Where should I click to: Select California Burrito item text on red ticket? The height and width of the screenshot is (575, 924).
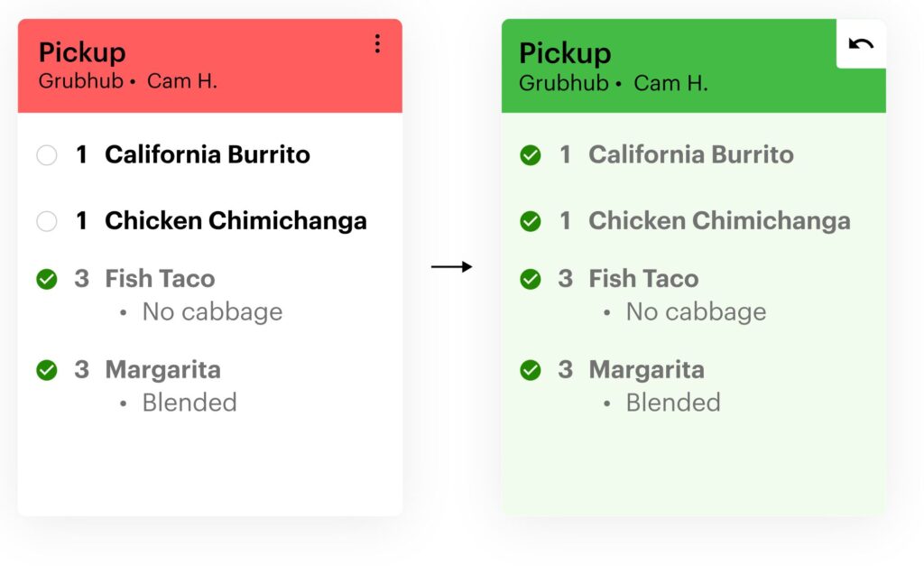pos(207,154)
